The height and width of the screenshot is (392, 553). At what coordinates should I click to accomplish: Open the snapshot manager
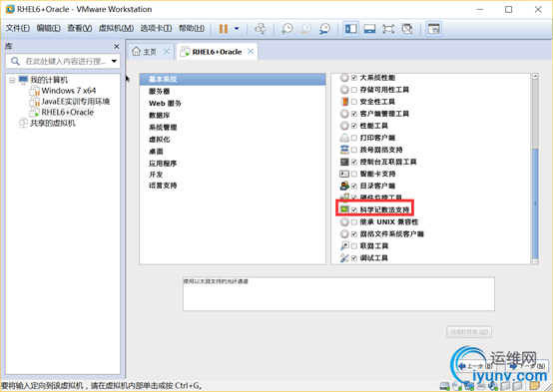pos(324,29)
